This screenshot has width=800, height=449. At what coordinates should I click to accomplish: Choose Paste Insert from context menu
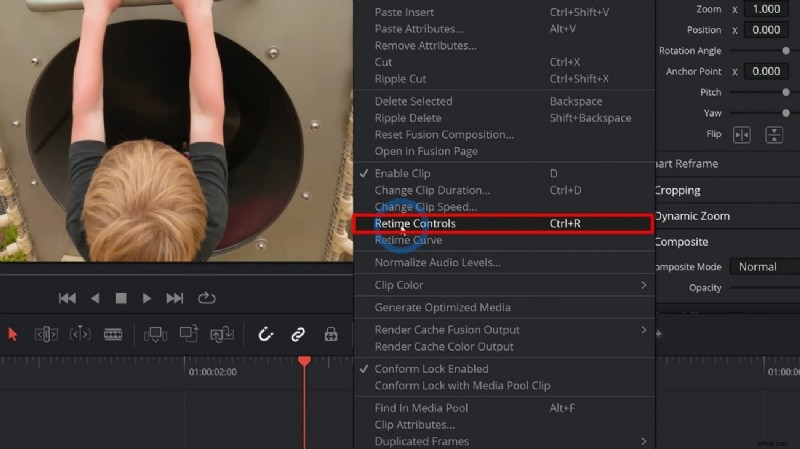coord(504,12)
